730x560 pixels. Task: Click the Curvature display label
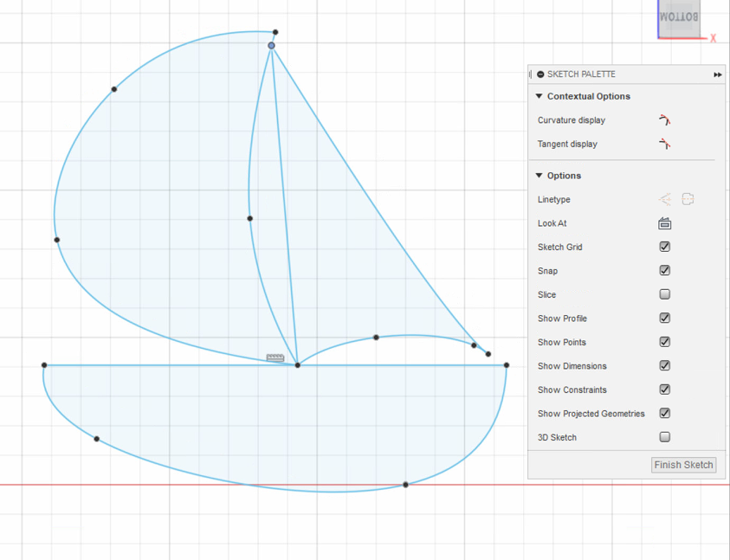572,120
